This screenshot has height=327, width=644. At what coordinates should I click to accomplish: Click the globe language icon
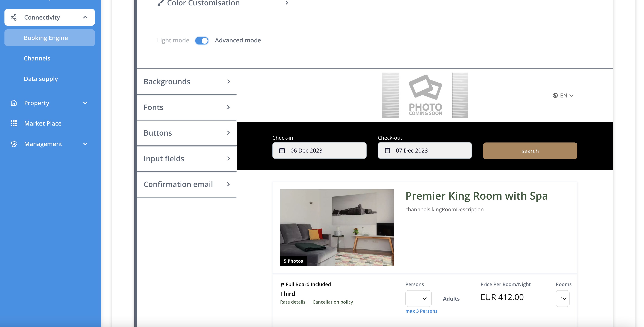[555, 95]
